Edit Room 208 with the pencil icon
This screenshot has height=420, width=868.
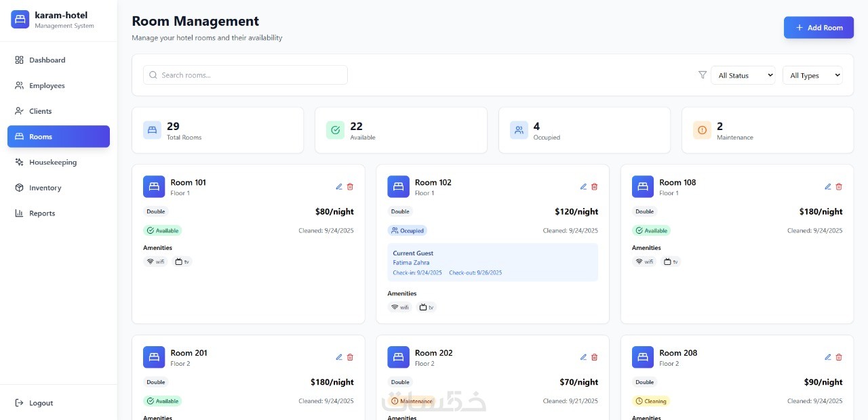828,357
